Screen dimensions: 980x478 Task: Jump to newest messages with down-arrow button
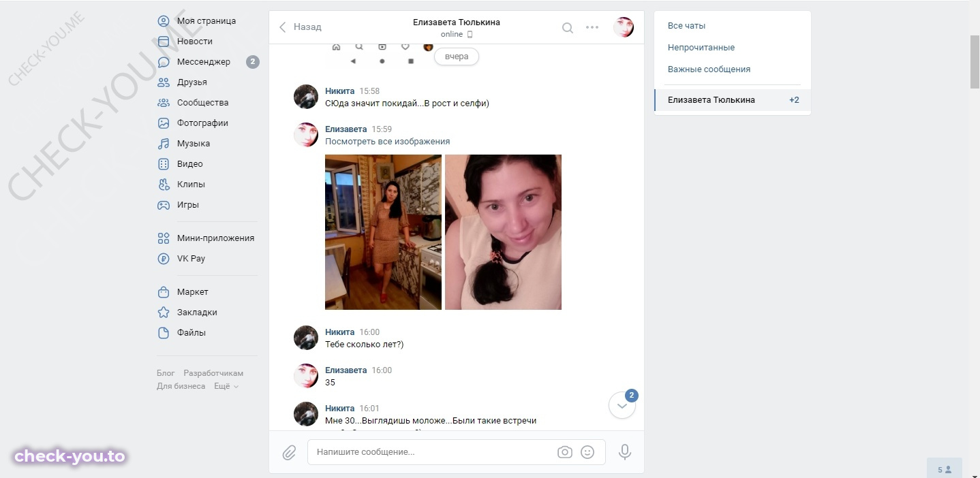coord(622,405)
